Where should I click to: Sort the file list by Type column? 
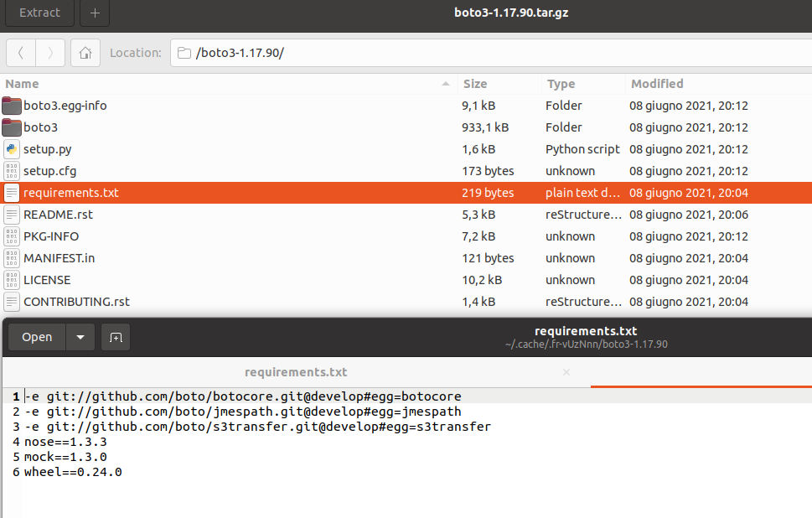point(583,84)
